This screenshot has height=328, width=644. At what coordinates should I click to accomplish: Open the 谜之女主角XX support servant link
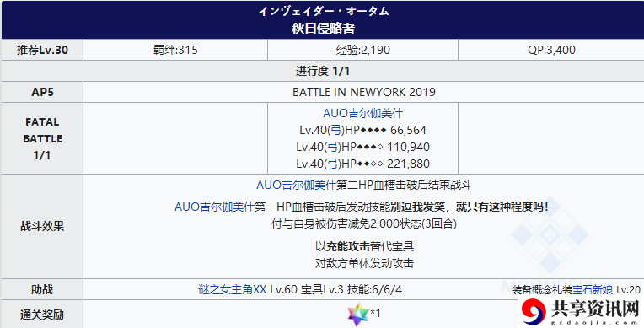233,290
